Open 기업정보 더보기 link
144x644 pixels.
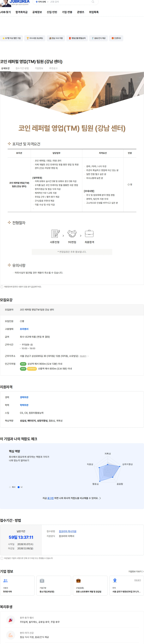point(136,571)
